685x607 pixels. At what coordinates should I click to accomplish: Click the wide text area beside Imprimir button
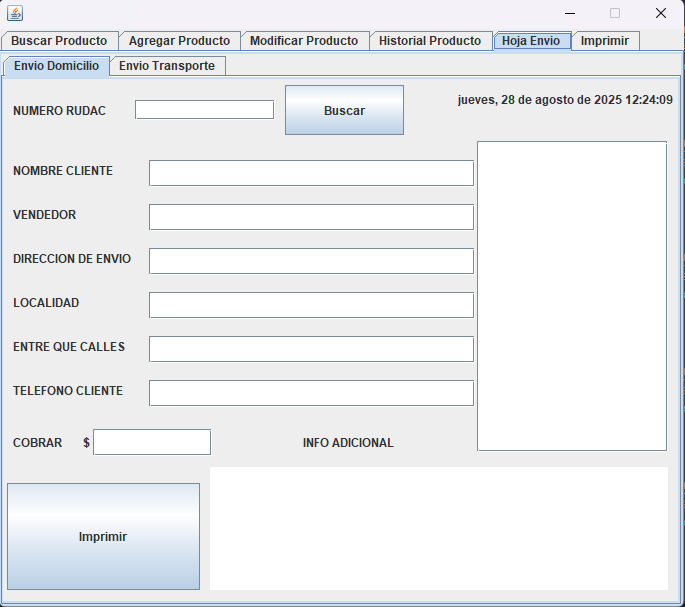[438, 528]
